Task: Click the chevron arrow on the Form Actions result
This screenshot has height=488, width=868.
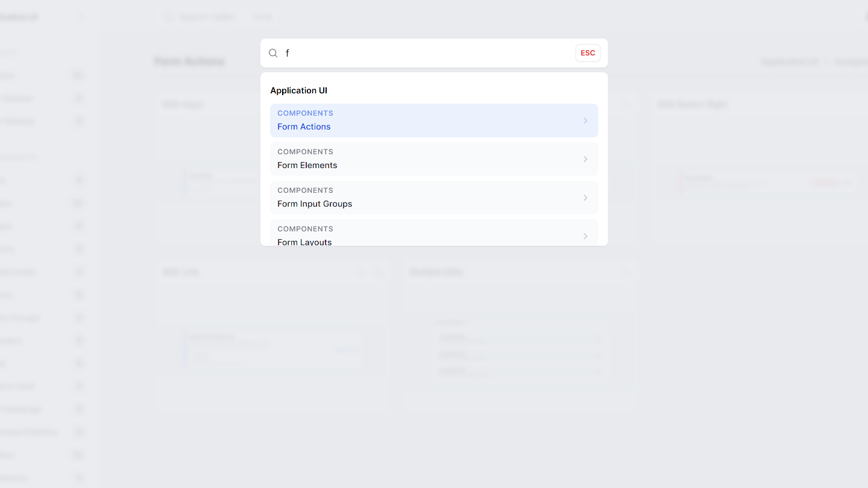Action: pos(585,120)
